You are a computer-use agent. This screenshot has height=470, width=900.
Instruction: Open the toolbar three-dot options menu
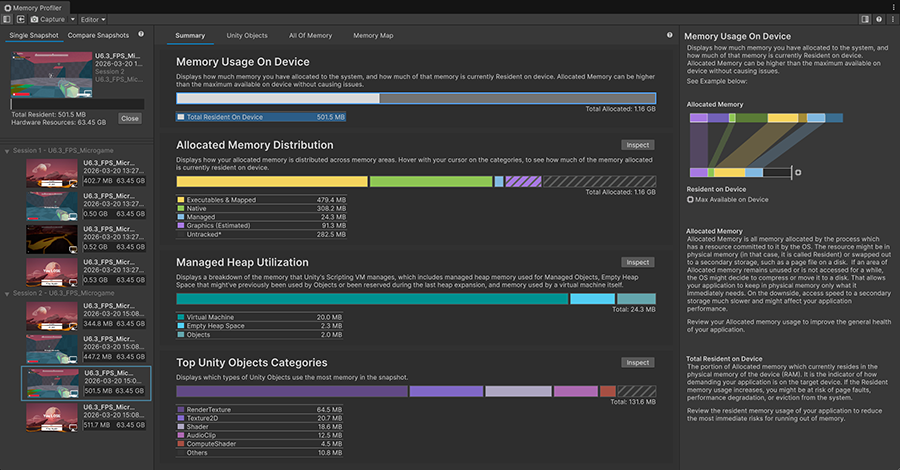(893, 19)
